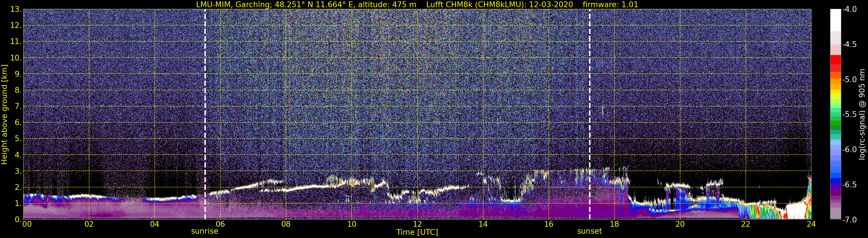
Task: Click the time axis tick label '24'
Action: pos(811,224)
